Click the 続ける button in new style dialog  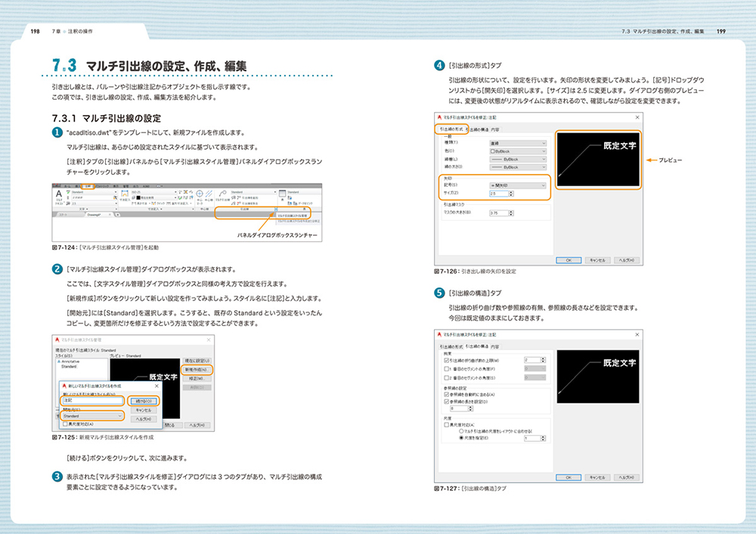[x=144, y=401]
